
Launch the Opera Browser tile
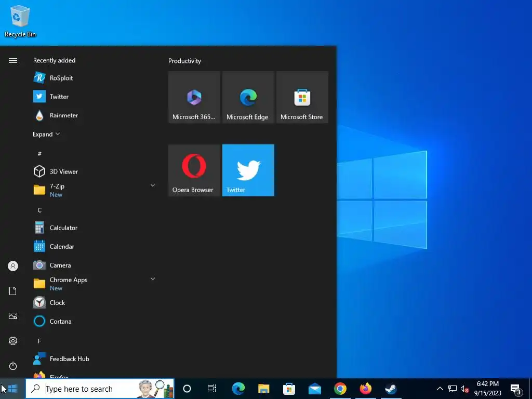(194, 170)
